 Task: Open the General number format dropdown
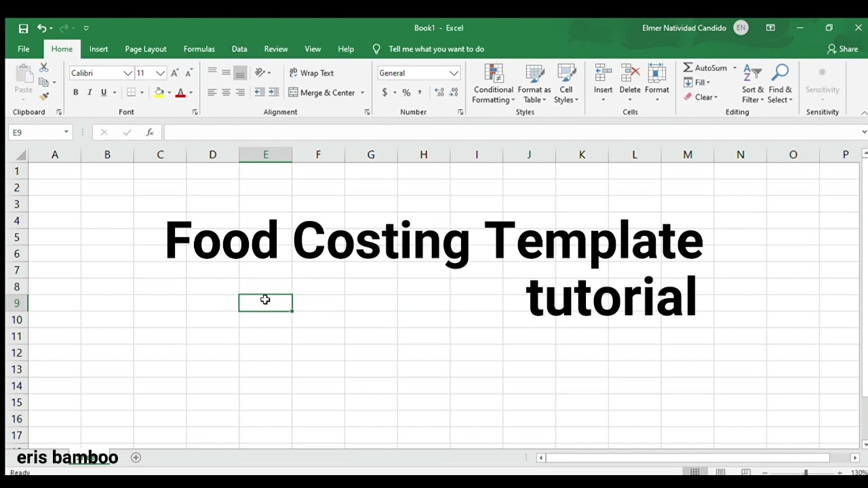[x=454, y=73]
